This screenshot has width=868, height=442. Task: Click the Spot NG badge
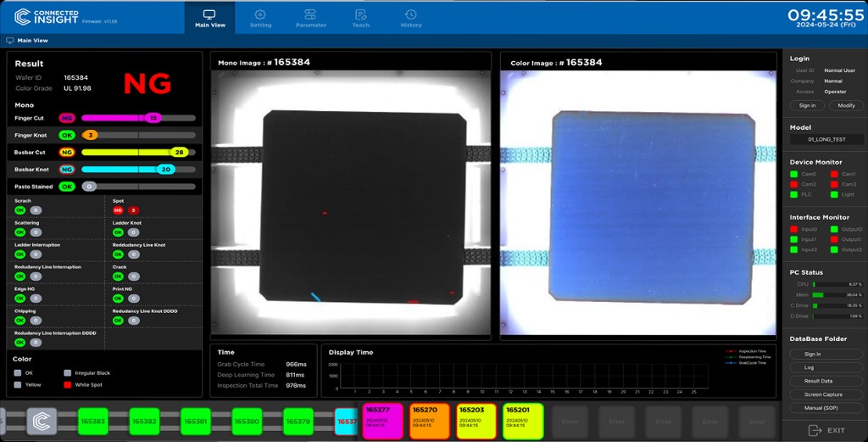[x=118, y=210]
